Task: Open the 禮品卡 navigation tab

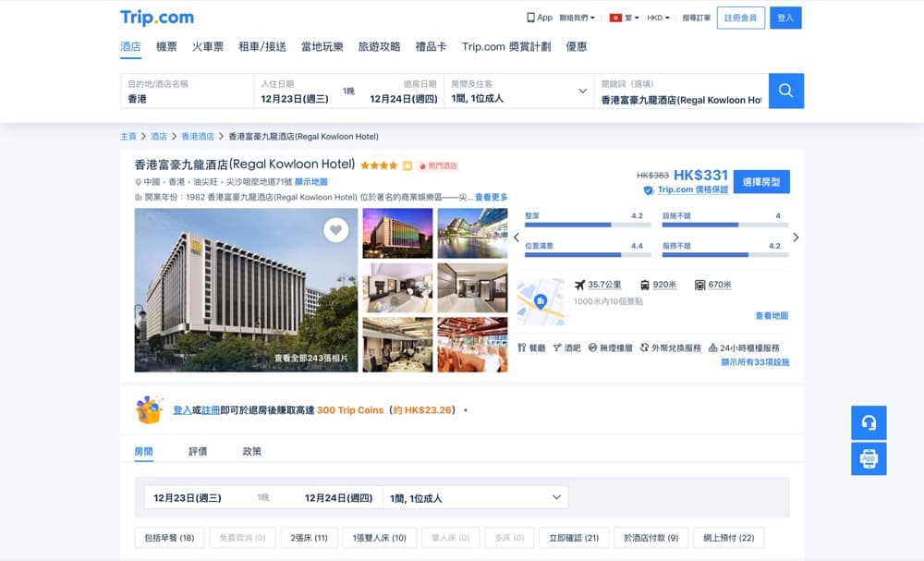Action: point(431,46)
